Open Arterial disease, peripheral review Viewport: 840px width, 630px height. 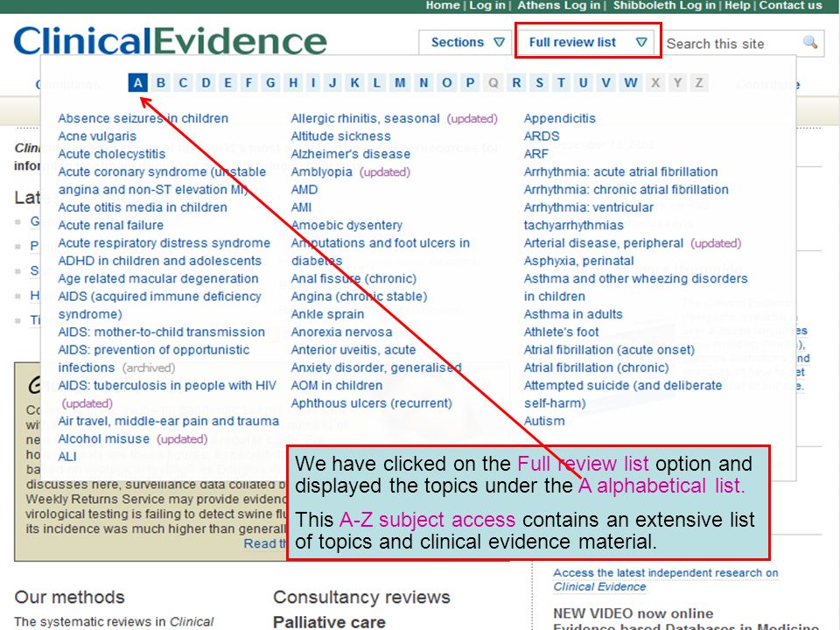[604, 243]
